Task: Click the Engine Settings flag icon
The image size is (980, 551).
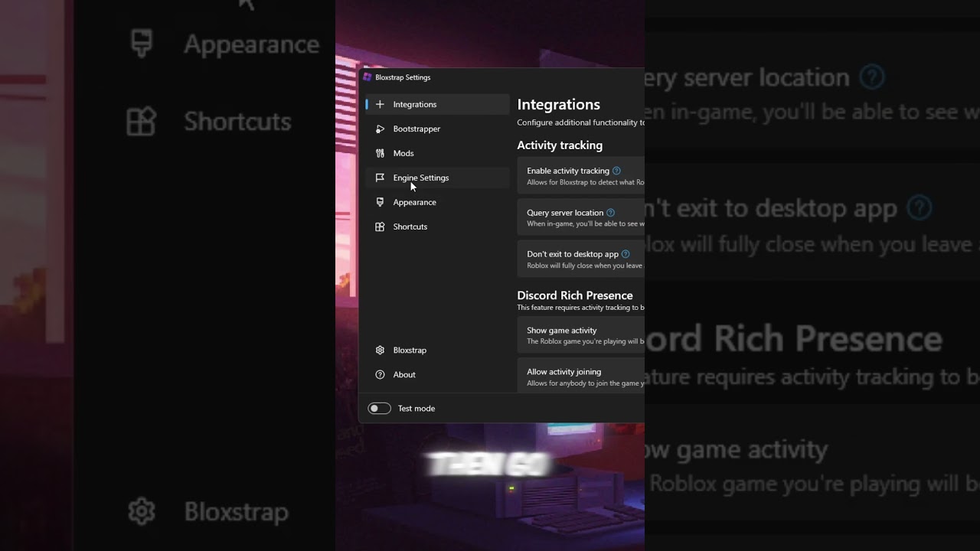Action: click(x=380, y=178)
